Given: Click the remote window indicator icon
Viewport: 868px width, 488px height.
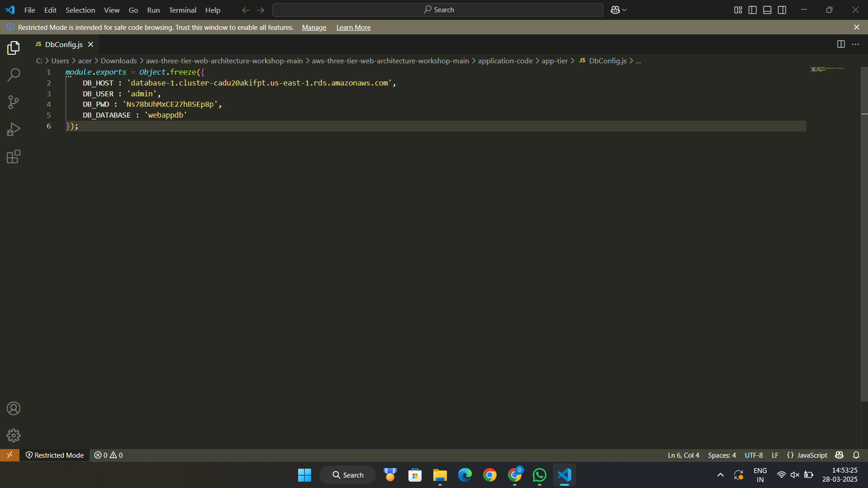Looking at the screenshot, I should click(9, 455).
